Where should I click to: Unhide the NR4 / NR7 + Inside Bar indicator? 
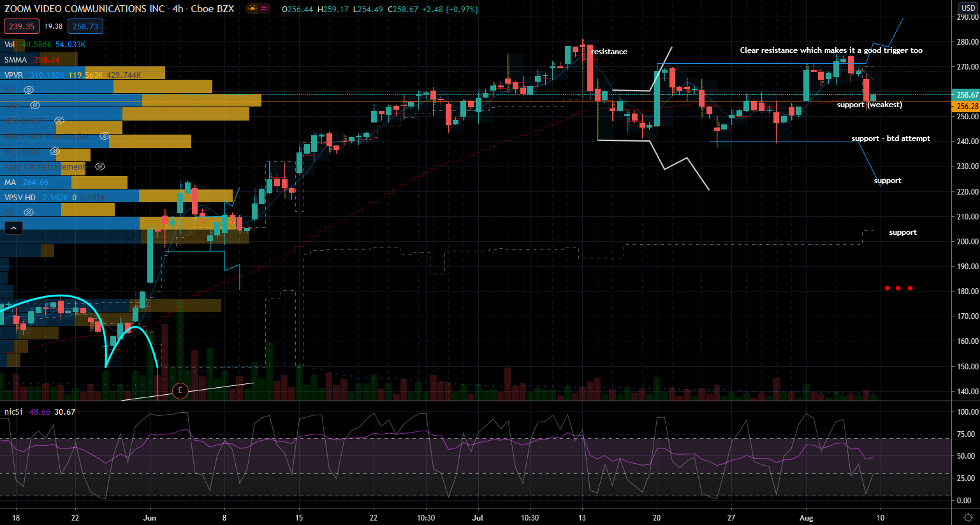(105, 136)
